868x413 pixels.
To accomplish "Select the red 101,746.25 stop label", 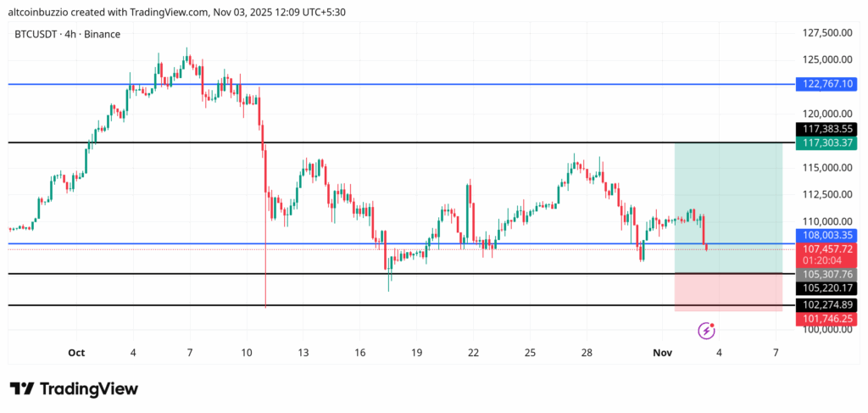I will point(826,319).
